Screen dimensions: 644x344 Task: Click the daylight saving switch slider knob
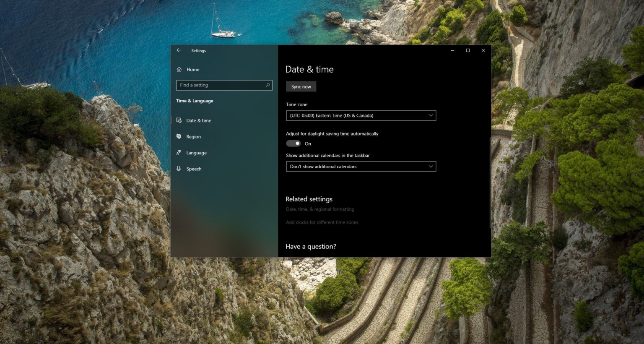tap(297, 143)
